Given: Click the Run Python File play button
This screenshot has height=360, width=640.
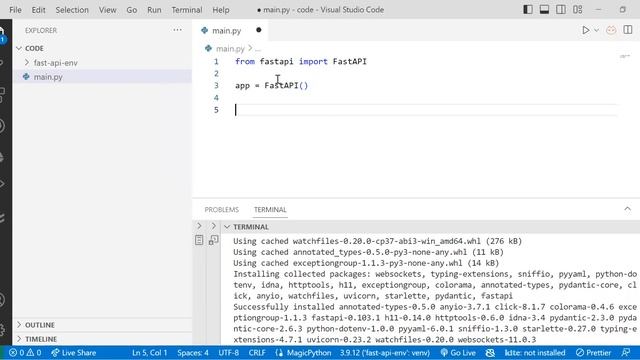Looking at the screenshot, I should pyautogui.click(x=586, y=30).
